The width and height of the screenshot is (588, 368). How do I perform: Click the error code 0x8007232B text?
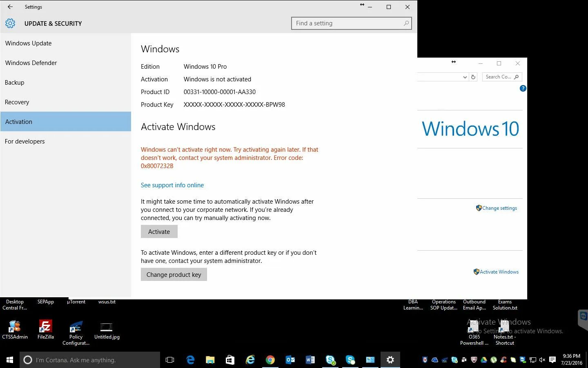pyautogui.click(x=157, y=166)
